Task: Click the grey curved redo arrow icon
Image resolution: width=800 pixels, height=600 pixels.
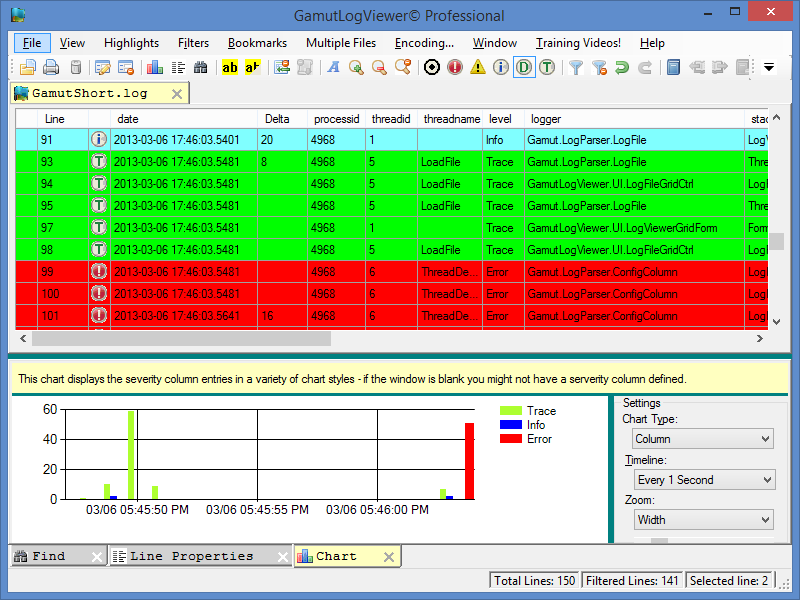Action: click(645, 67)
